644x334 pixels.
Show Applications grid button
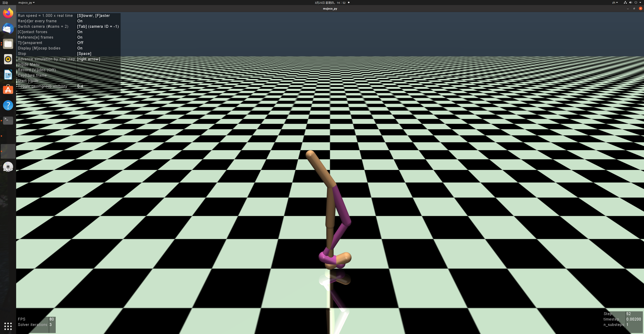(8, 326)
